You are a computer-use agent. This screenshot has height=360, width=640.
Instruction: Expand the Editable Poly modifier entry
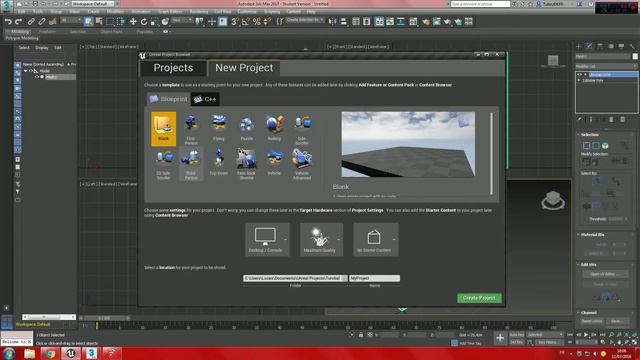click(580, 80)
